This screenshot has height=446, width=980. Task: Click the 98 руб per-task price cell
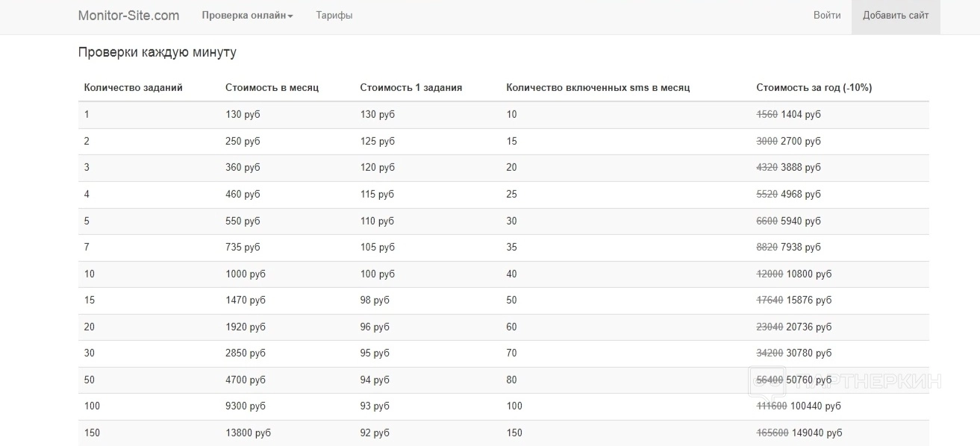375,301
